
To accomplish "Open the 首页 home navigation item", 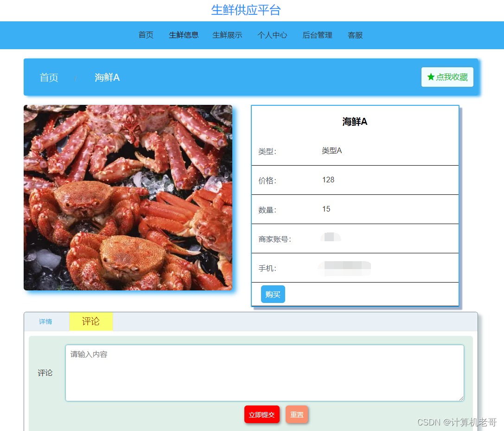I will (146, 35).
